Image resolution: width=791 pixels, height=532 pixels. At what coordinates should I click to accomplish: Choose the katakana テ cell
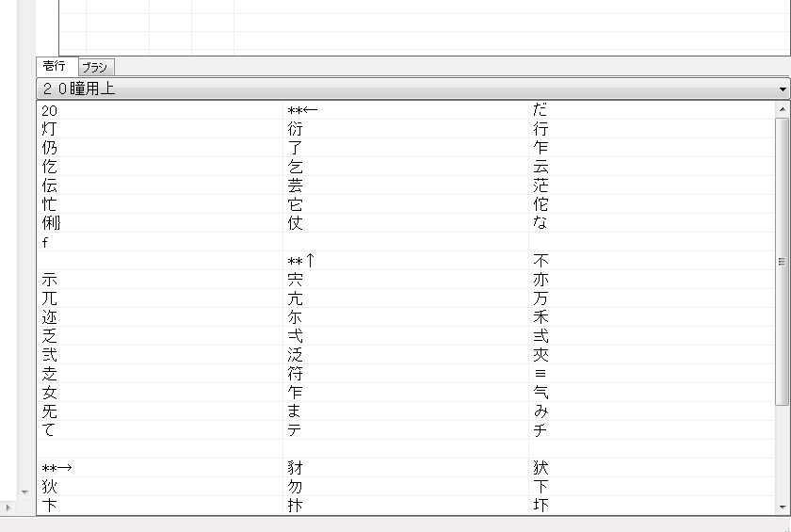[295, 430]
